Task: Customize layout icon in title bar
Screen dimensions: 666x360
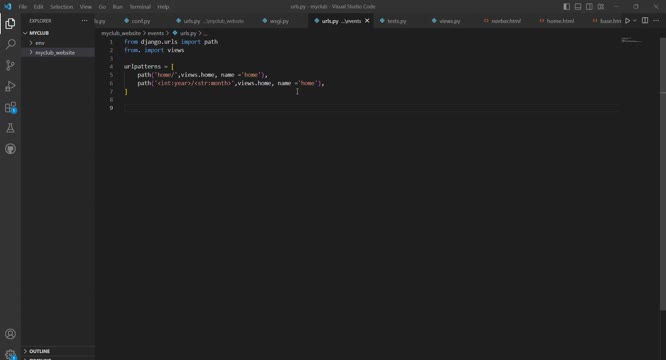Action: pyautogui.click(x=601, y=6)
